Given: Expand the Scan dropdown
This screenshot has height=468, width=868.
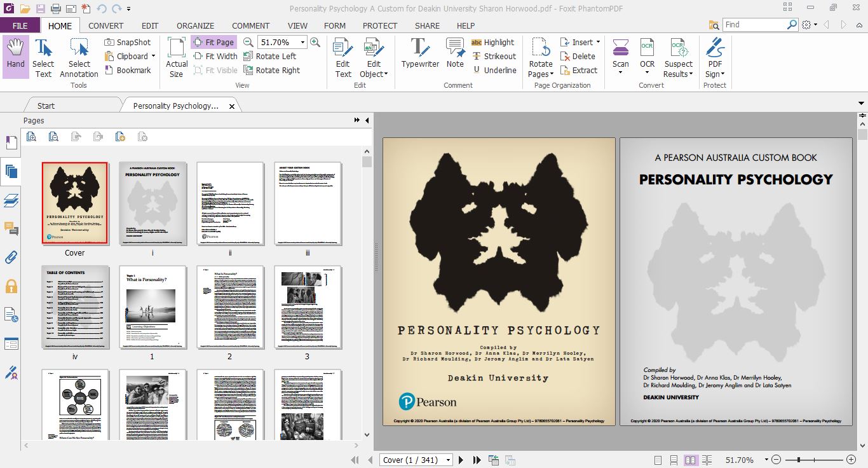Looking at the screenshot, I should point(621,72).
